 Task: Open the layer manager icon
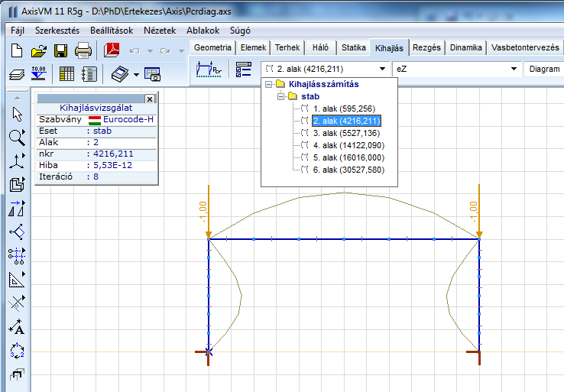point(17,74)
